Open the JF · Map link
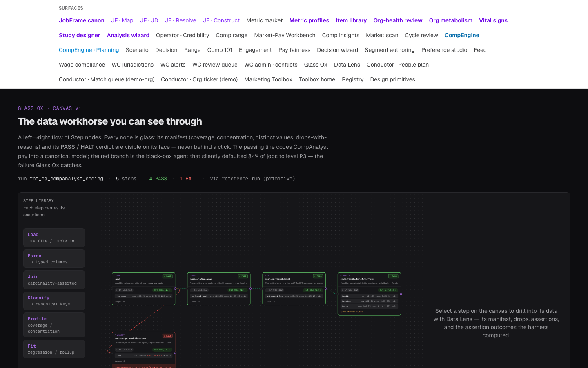The height and width of the screenshot is (368, 588). (122, 20)
